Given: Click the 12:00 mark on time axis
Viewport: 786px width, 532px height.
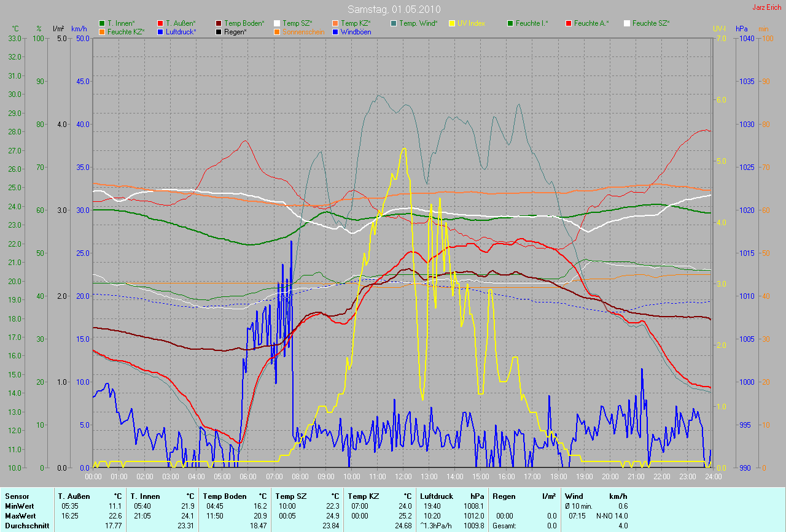Looking at the screenshot, I should point(403,476).
